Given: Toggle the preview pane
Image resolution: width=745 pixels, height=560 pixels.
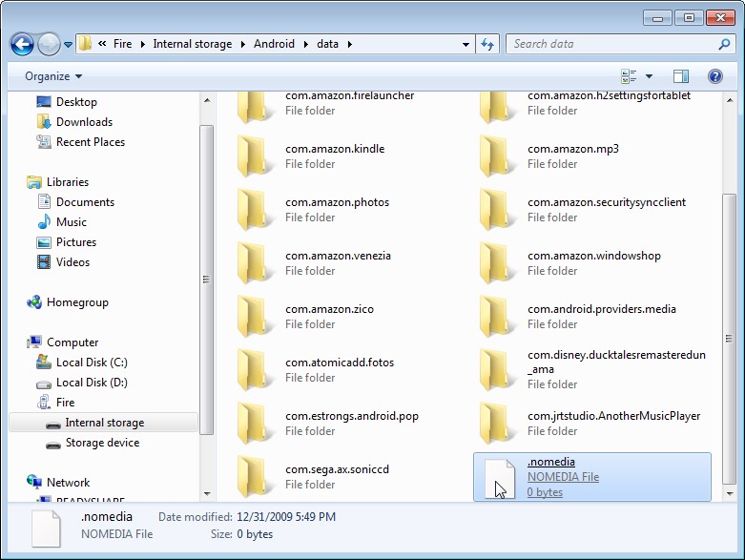Looking at the screenshot, I should pyautogui.click(x=681, y=76).
